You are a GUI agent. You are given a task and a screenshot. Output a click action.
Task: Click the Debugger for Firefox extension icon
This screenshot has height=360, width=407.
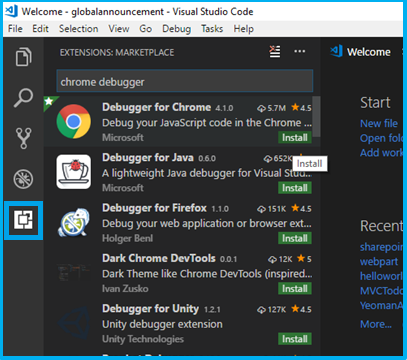point(74,222)
